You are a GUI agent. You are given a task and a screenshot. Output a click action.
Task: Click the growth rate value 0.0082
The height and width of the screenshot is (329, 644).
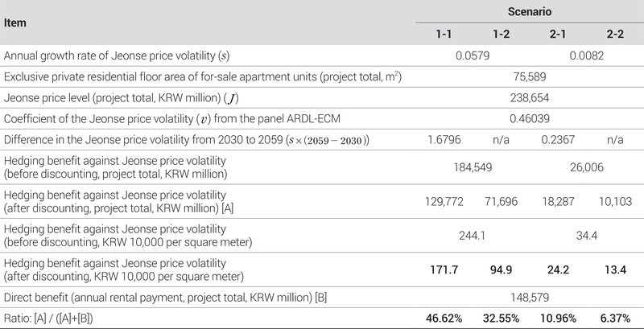pyautogui.click(x=586, y=56)
